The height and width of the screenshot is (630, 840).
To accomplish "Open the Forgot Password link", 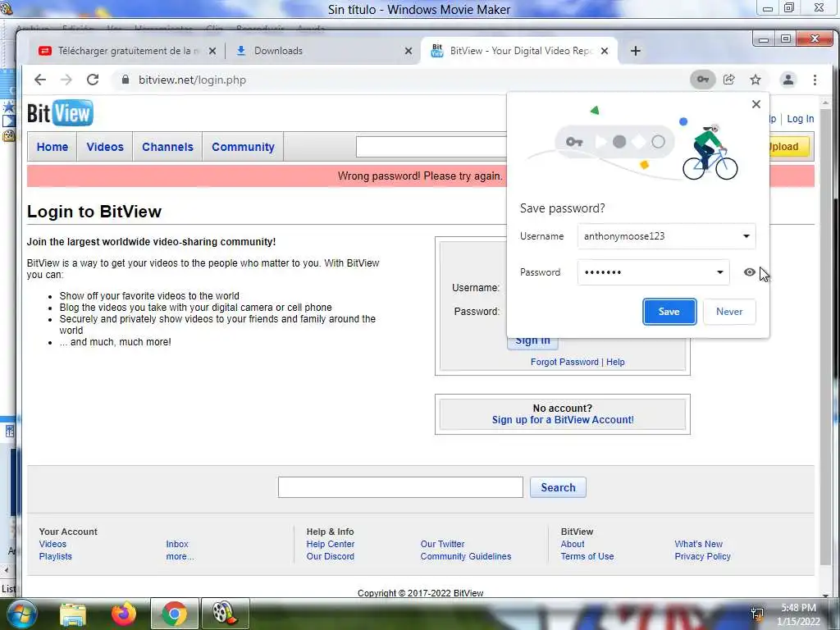I will pyautogui.click(x=564, y=362).
